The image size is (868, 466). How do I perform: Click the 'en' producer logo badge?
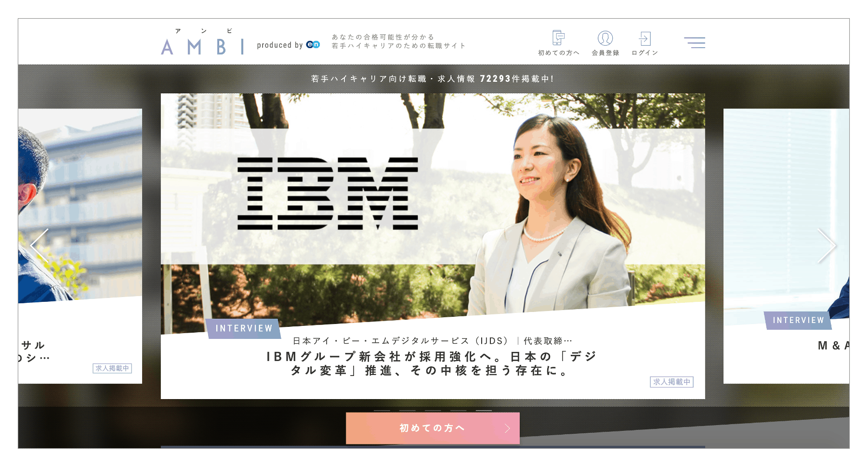pos(313,44)
